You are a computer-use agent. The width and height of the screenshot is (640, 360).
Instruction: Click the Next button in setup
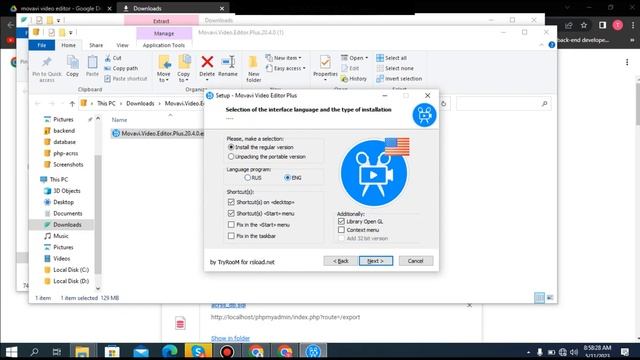point(376,261)
